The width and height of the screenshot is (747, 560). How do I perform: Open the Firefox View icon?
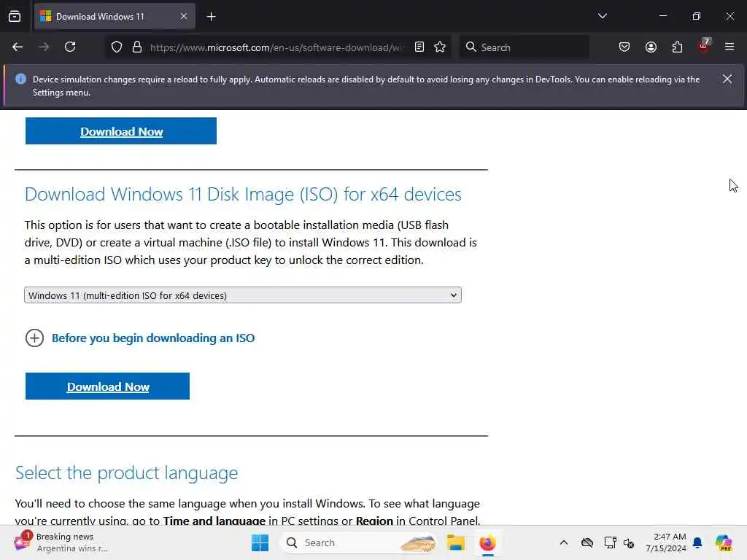[15, 17]
